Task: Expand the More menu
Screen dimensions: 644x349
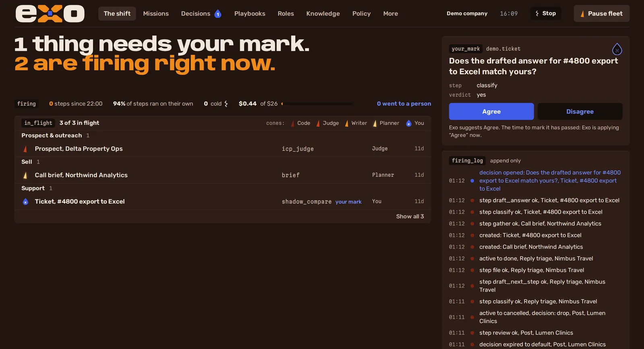Action: tap(390, 14)
